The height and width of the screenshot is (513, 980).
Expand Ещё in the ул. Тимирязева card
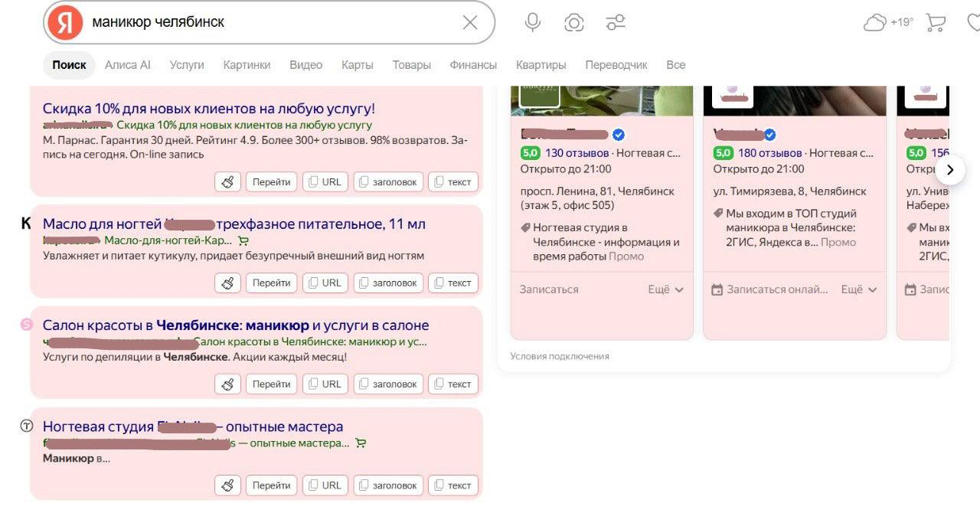tap(859, 289)
